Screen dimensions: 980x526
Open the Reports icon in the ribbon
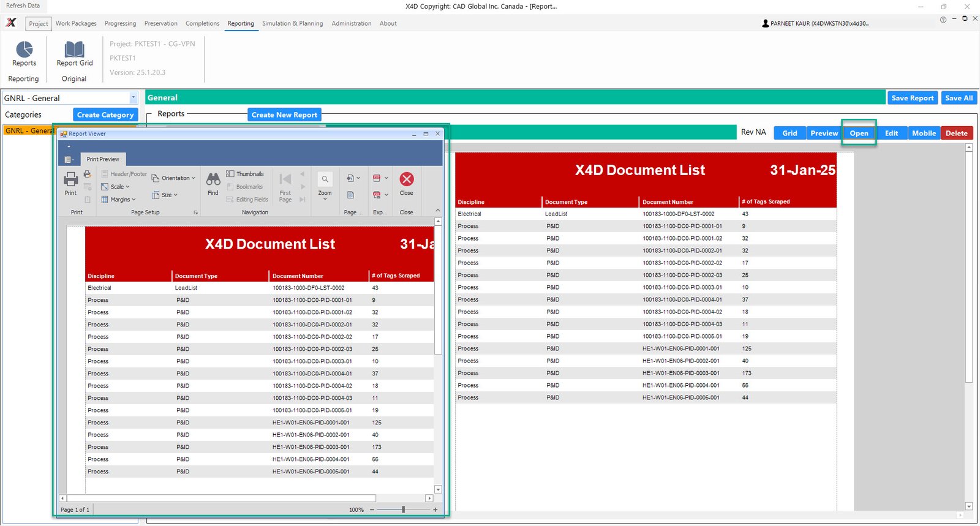tap(24, 50)
